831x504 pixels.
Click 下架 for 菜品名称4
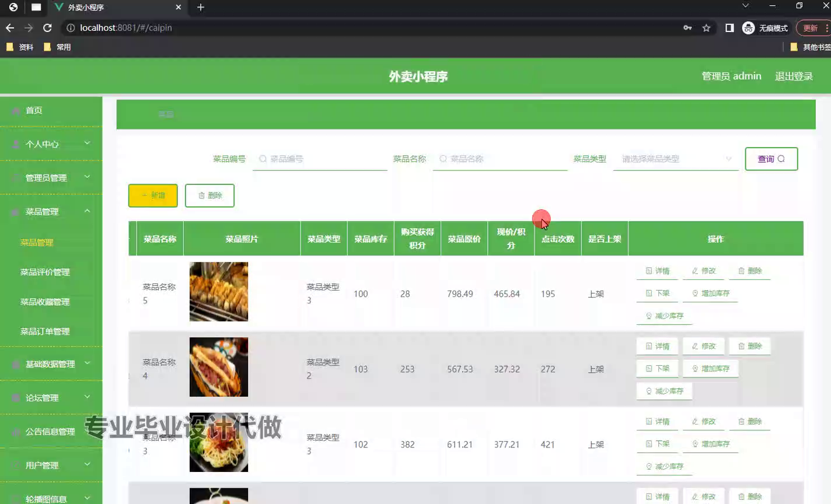click(x=657, y=369)
